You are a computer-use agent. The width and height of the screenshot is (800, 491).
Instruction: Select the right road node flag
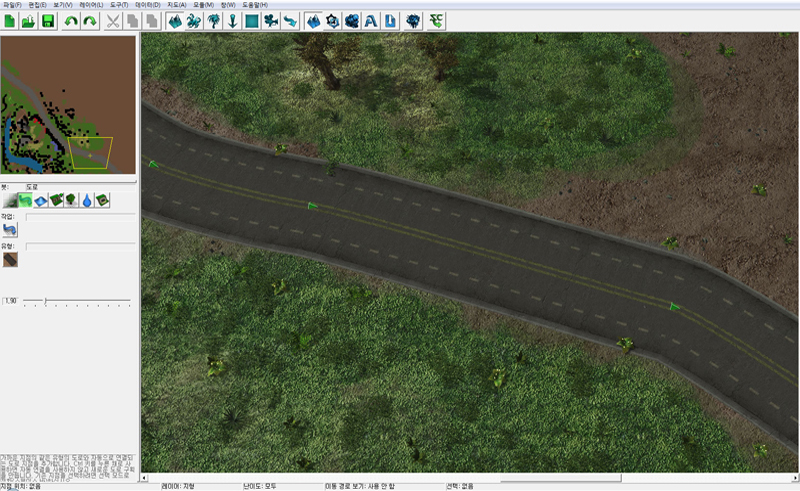[674, 306]
